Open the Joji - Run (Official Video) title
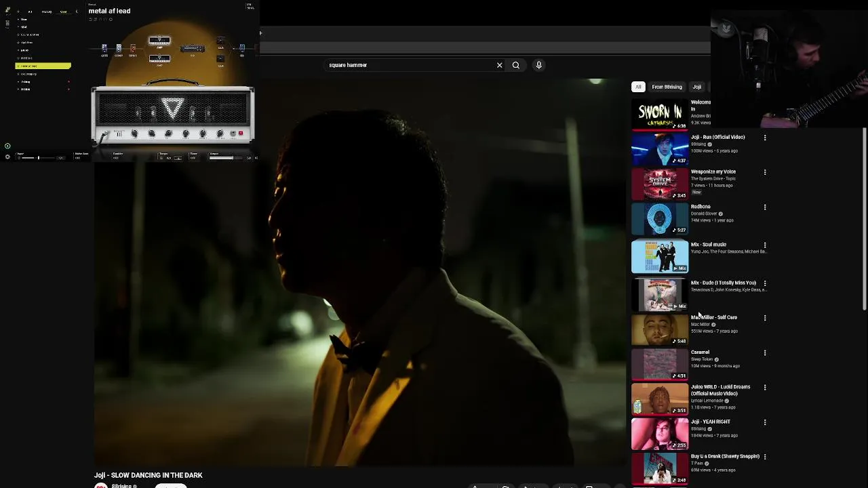 [x=718, y=137]
